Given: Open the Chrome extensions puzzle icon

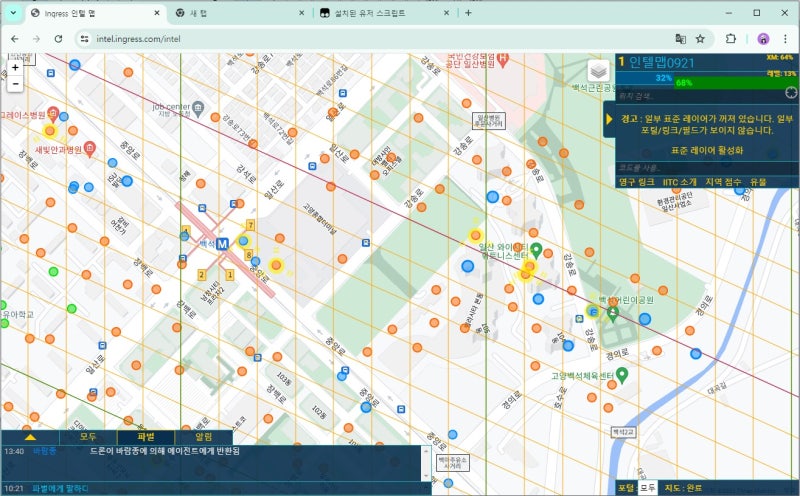Looking at the screenshot, I should 731,39.
